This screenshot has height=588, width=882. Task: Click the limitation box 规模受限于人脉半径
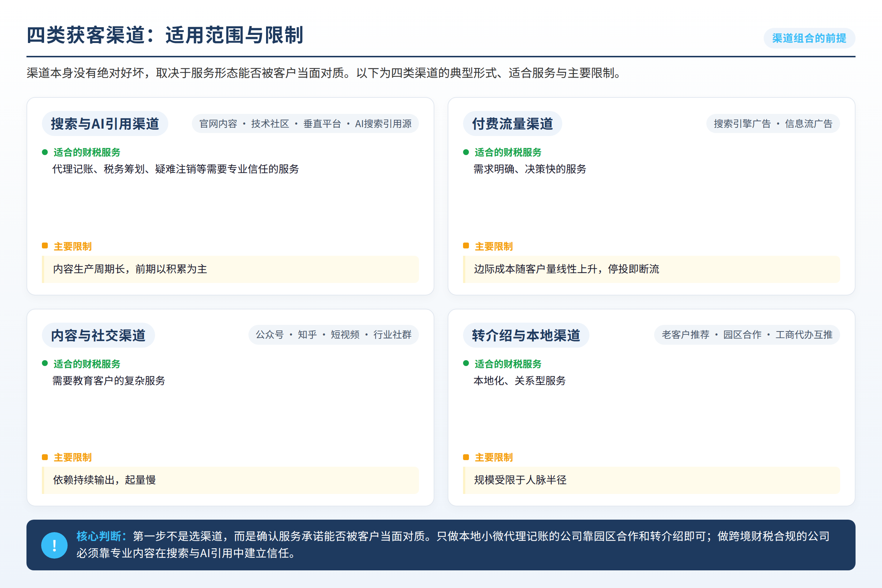(x=651, y=480)
